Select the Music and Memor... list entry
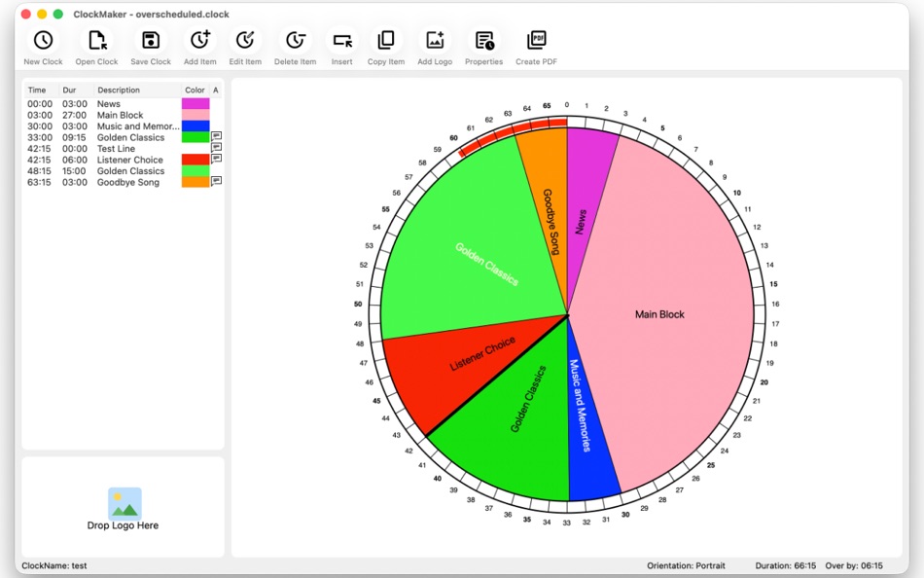The height and width of the screenshot is (578, 924). (x=124, y=126)
